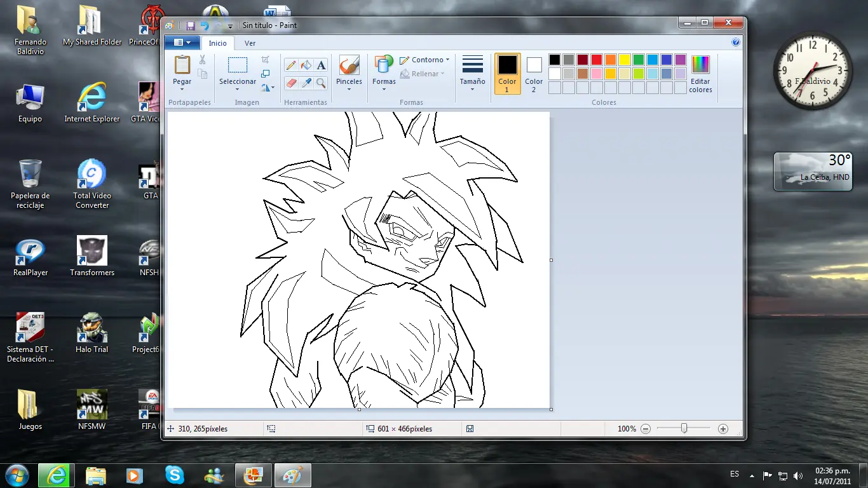
Task: Expand the Pegar dropdown arrow
Action: [x=182, y=90]
